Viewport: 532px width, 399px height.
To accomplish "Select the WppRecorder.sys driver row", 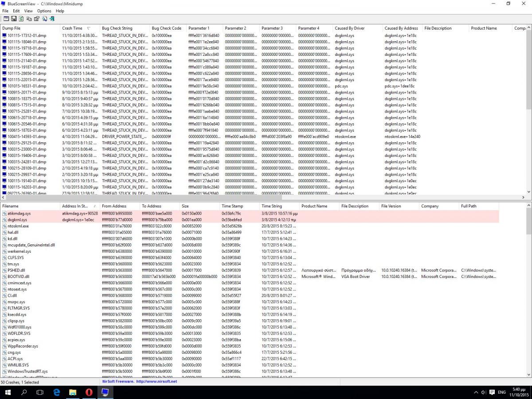I will (x=249, y=346).
